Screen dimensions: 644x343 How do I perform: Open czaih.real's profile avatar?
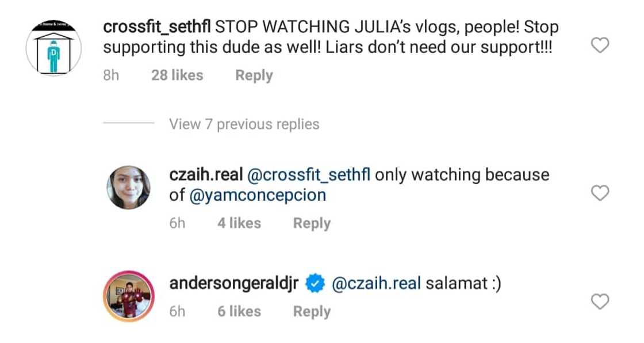coord(128,186)
